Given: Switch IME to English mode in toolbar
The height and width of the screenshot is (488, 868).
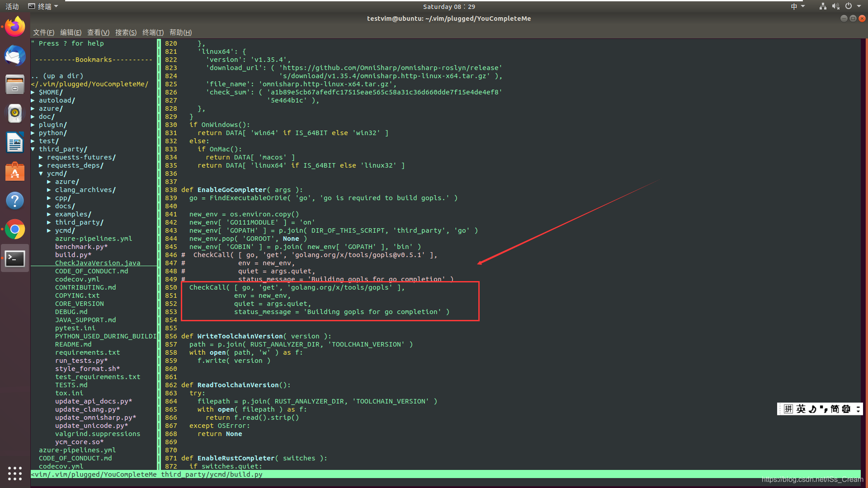Looking at the screenshot, I should pyautogui.click(x=801, y=409).
